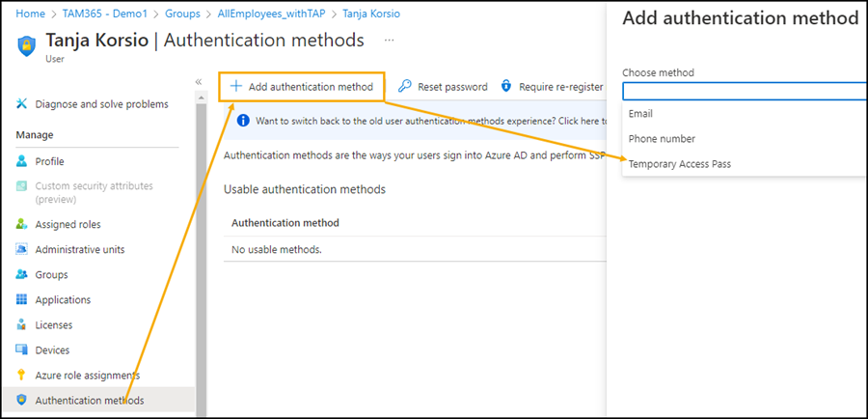This screenshot has width=868, height=419.
Task: Open the ellipsis more options next to page title
Action: (x=390, y=40)
